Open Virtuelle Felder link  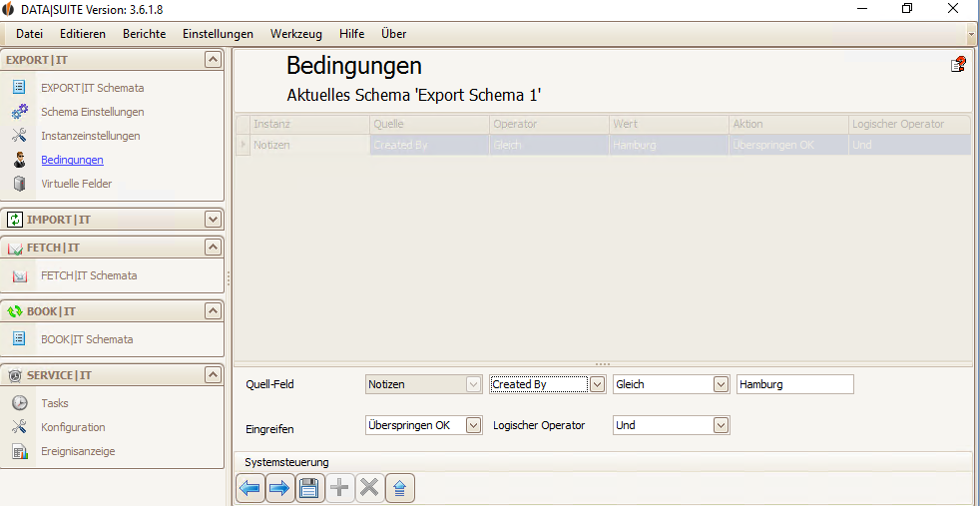pos(76,184)
